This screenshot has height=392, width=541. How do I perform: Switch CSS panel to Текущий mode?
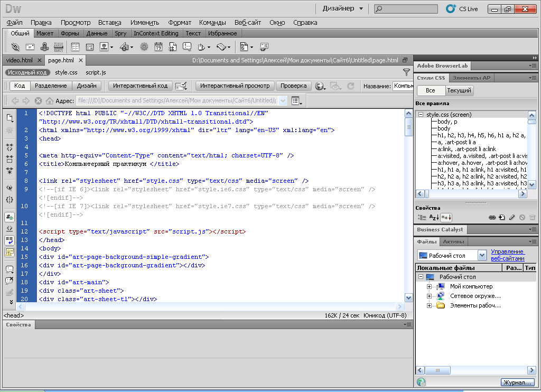tap(459, 90)
